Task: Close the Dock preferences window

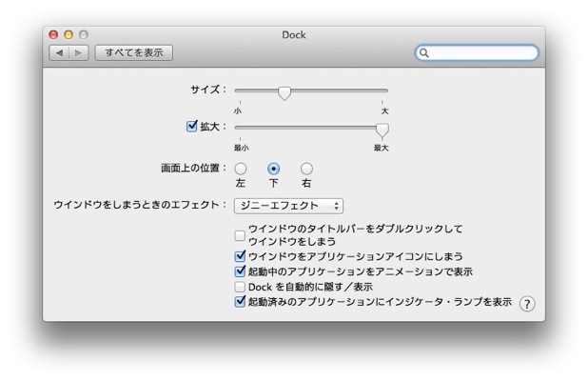Action: click(53, 35)
